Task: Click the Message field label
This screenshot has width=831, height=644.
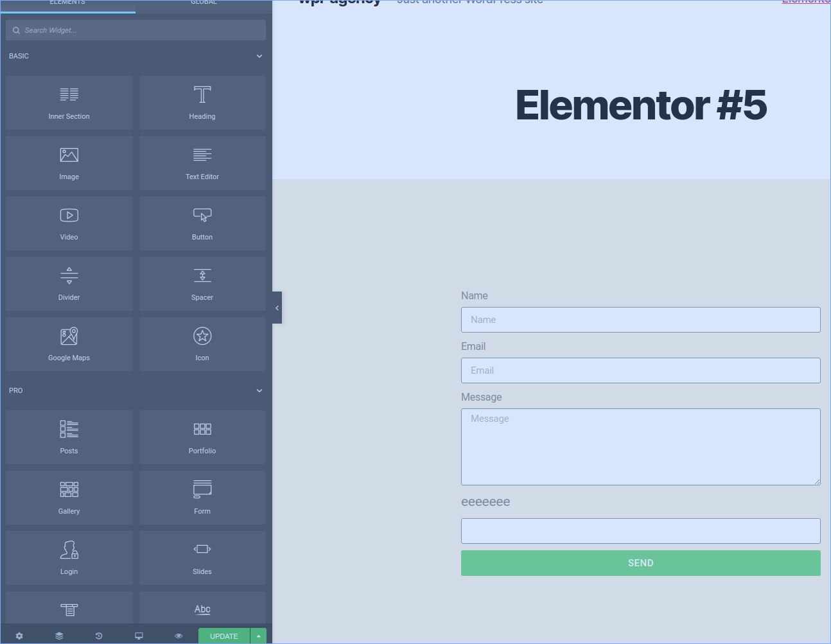Action: point(482,397)
